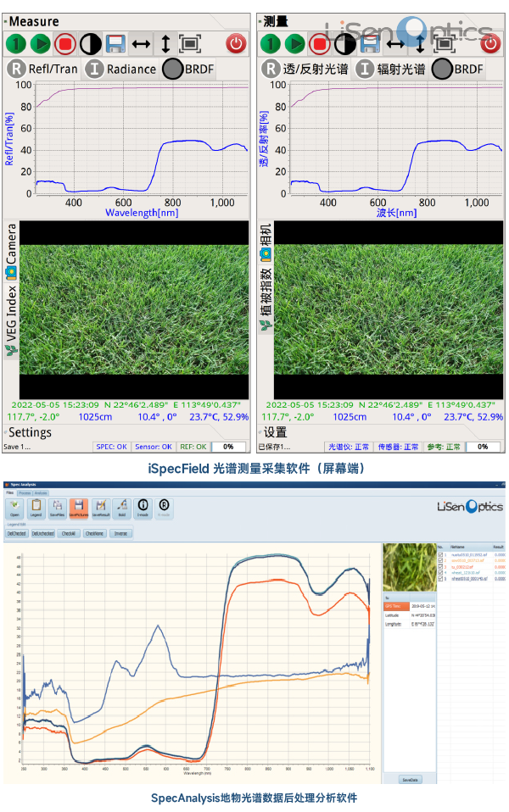Click the vertical arrow icon in 测量 panel
This screenshot has height=812, width=509.
pos(420,44)
